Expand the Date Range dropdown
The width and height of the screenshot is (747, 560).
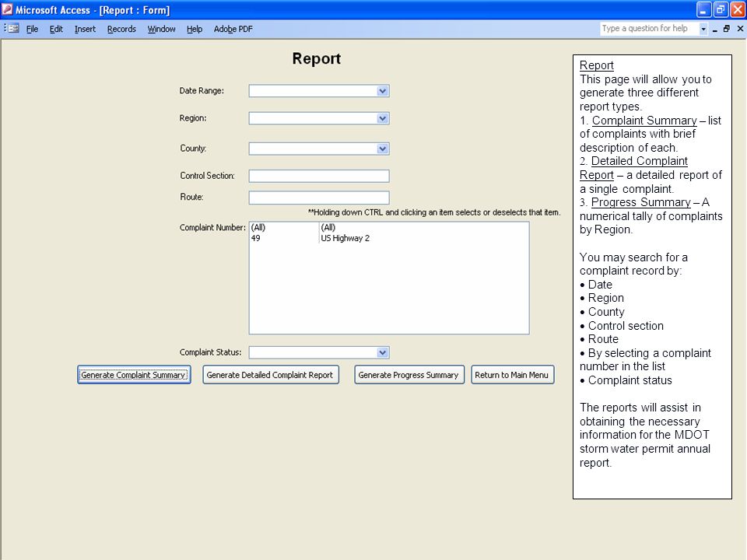pyautogui.click(x=382, y=91)
